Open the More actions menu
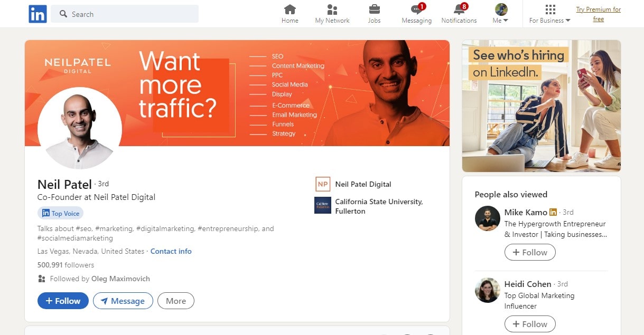 point(176,301)
